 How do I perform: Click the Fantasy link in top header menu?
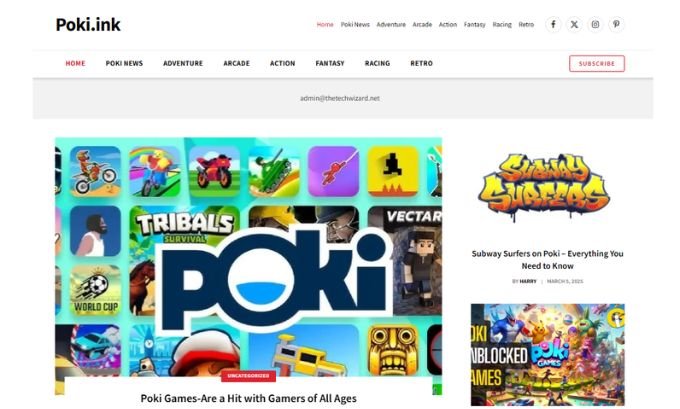[x=474, y=25]
